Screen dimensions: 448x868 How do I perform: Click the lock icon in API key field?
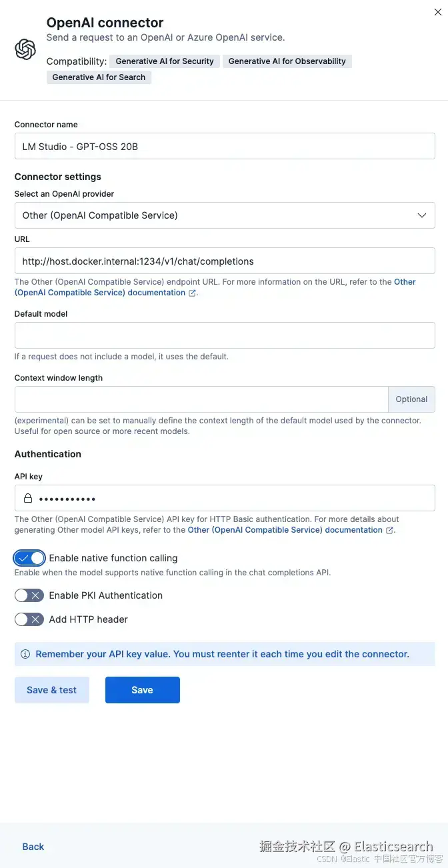click(28, 498)
